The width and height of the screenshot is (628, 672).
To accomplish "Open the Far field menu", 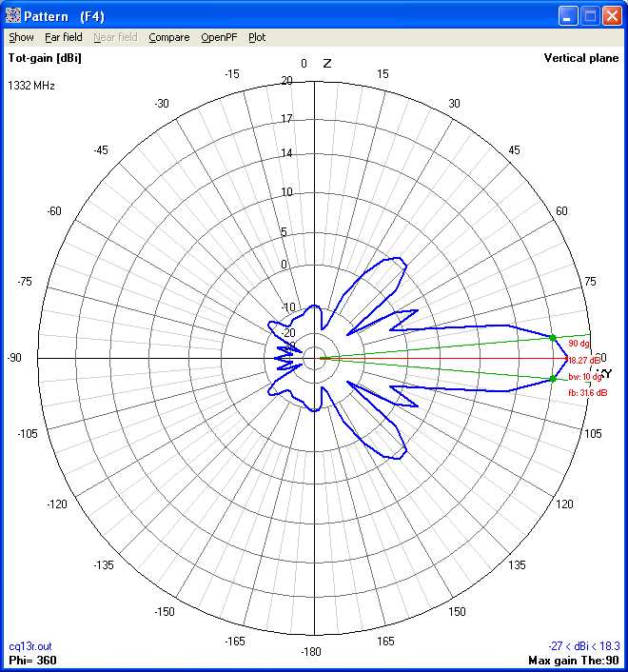I will tap(64, 37).
